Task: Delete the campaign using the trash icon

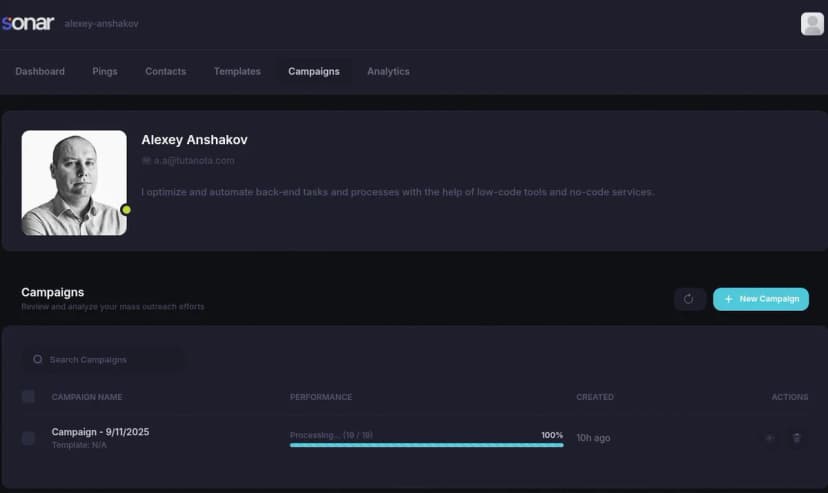Action: click(797, 438)
